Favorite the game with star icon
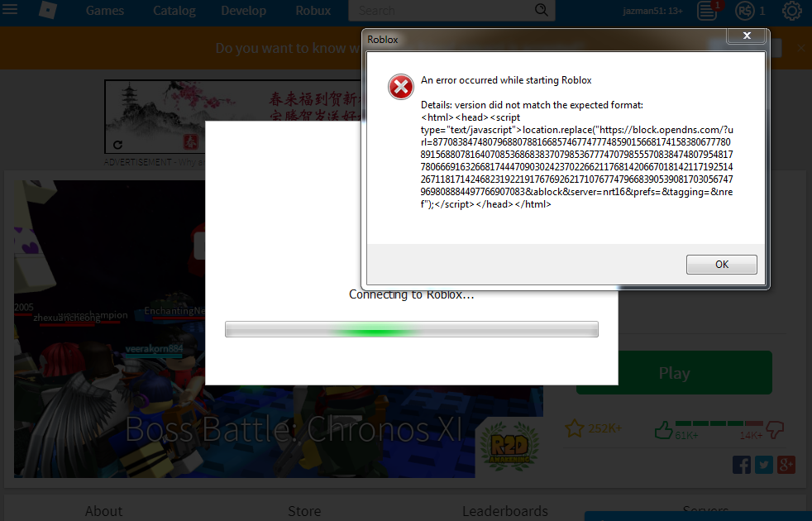This screenshot has height=521, width=812. point(575,428)
